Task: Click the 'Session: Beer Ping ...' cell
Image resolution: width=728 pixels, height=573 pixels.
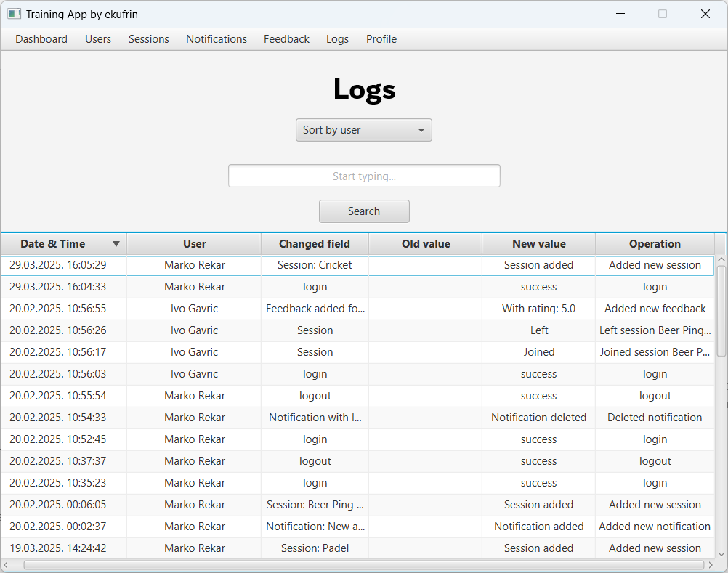Action: coord(315,505)
